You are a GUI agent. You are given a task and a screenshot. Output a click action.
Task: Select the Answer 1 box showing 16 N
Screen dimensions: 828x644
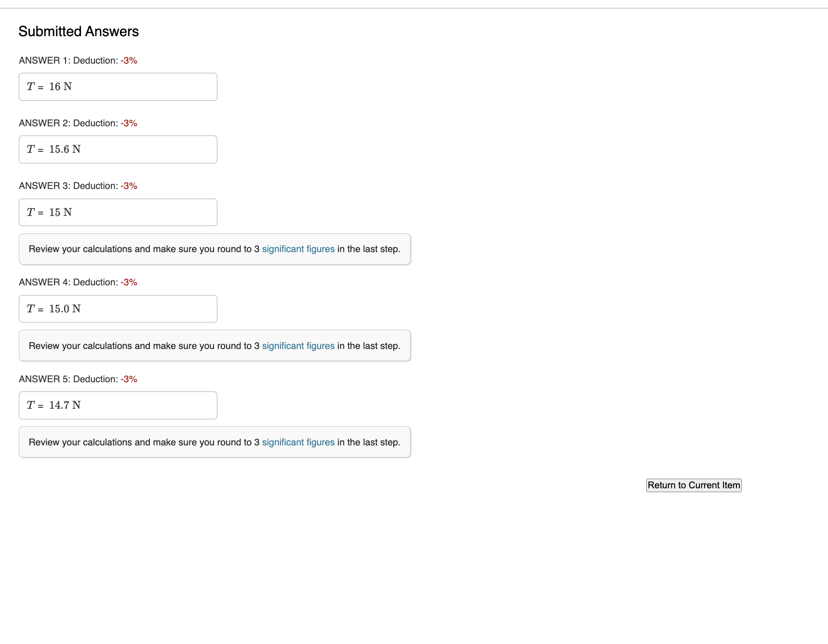(118, 87)
